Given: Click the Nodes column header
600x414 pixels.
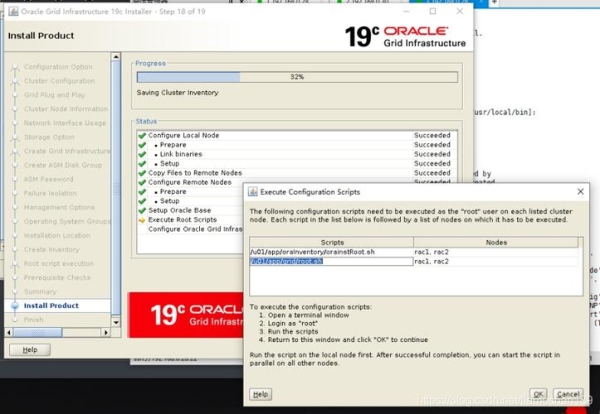Looking at the screenshot, I should tap(496, 242).
